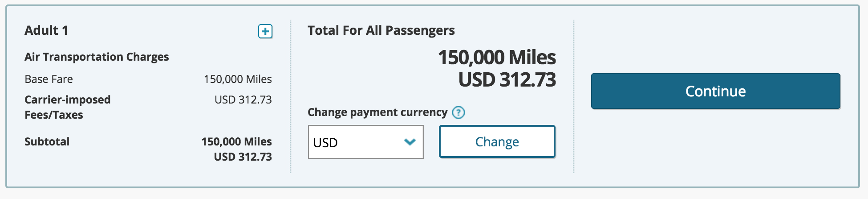This screenshot has width=868, height=199.
Task: Click the empty panel area above Continue
Action: pos(715,45)
